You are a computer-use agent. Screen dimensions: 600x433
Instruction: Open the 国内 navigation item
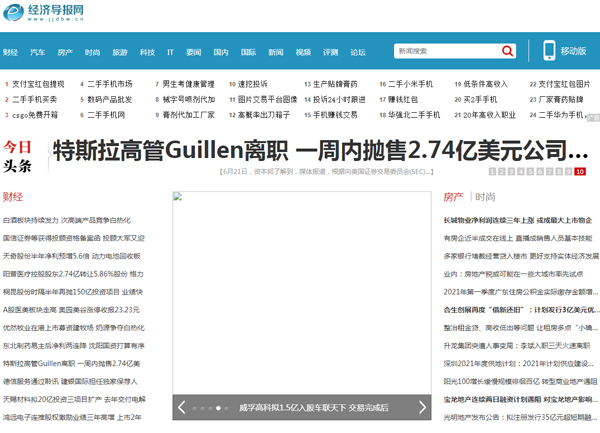[221, 52]
